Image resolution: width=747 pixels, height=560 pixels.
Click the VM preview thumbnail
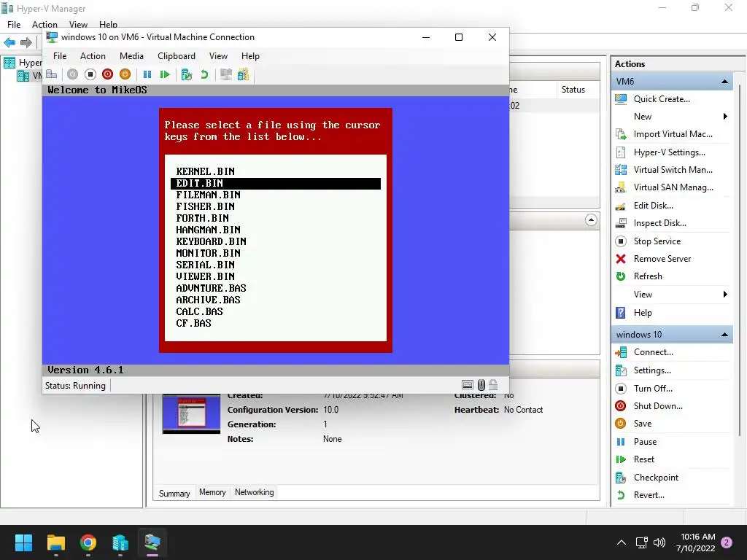coord(192,414)
